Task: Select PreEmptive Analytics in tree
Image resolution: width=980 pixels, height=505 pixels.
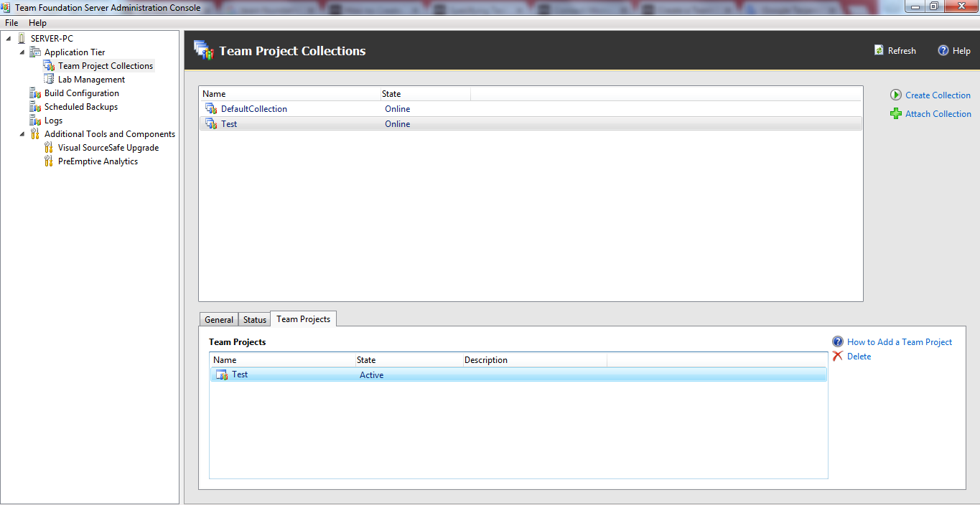Action: tap(98, 161)
